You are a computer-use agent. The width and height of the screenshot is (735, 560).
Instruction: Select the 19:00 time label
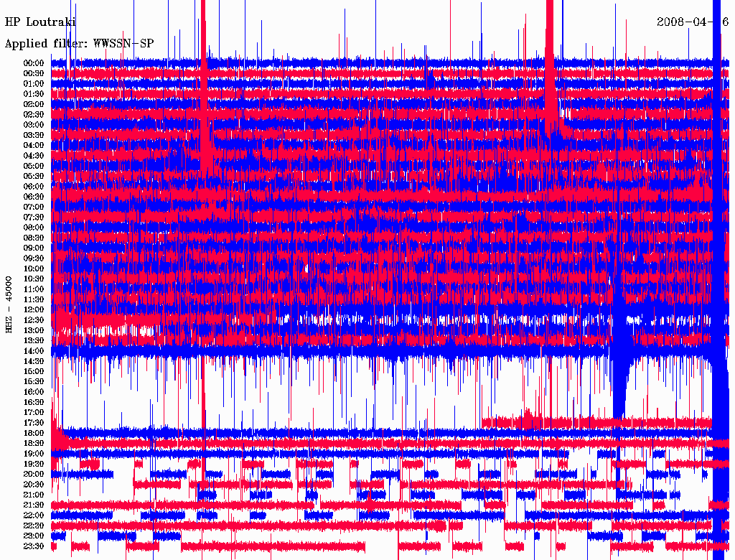(x=34, y=454)
